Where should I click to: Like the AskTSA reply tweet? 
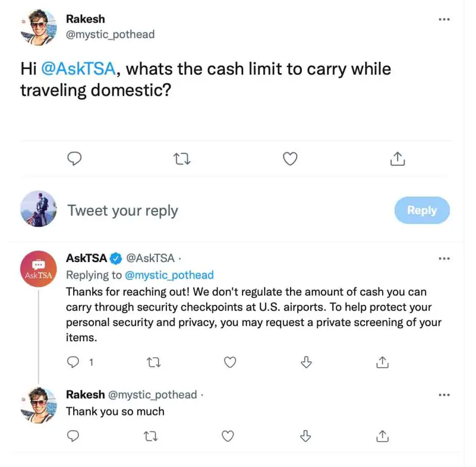pyautogui.click(x=230, y=362)
